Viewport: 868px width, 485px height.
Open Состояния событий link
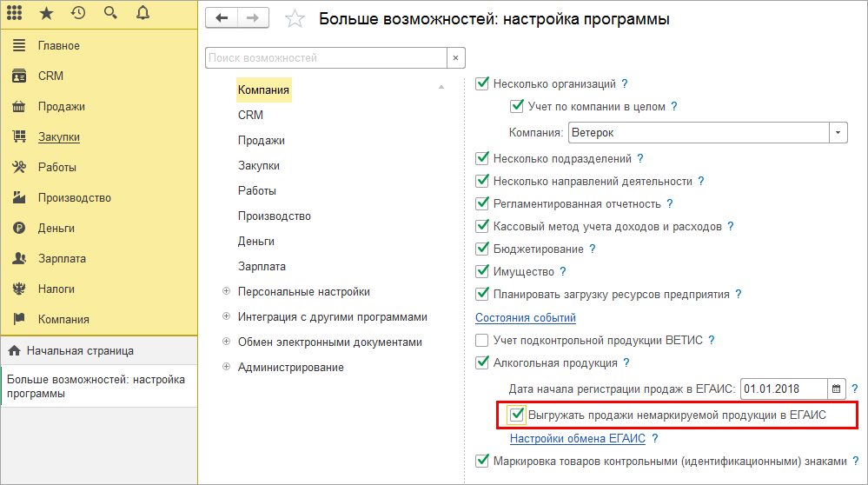pos(526,318)
